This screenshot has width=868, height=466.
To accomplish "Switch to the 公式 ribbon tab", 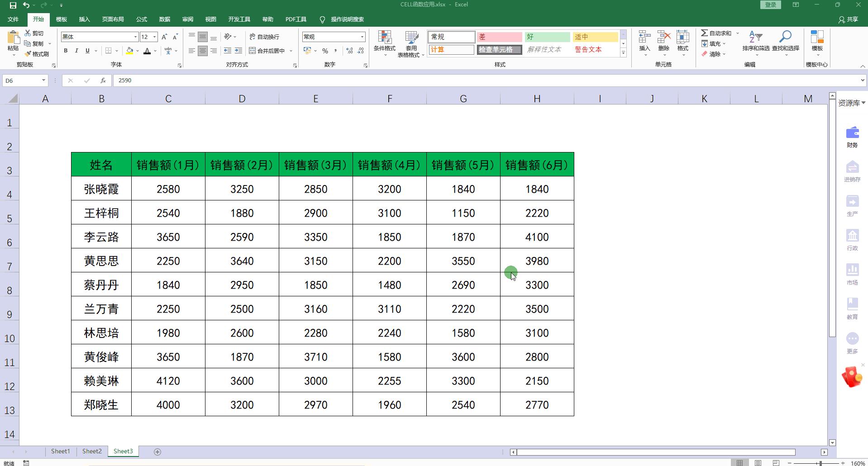I will tap(142, 19).
